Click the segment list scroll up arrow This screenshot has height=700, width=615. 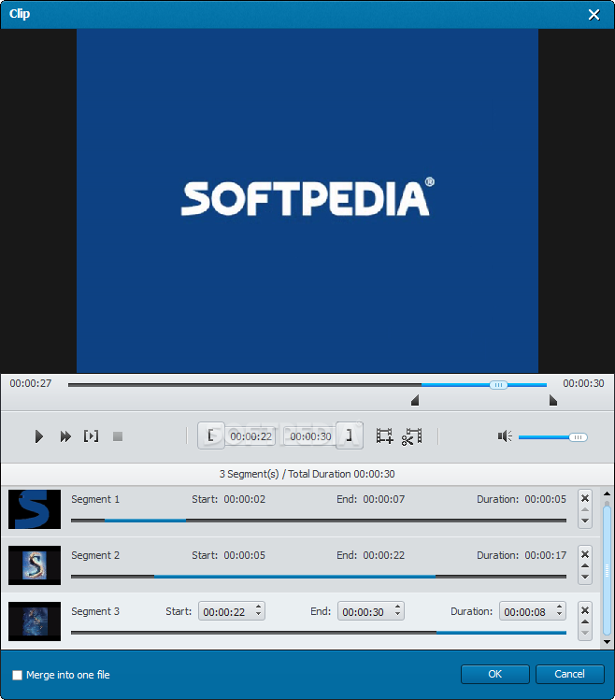click(x=607, y=493)
